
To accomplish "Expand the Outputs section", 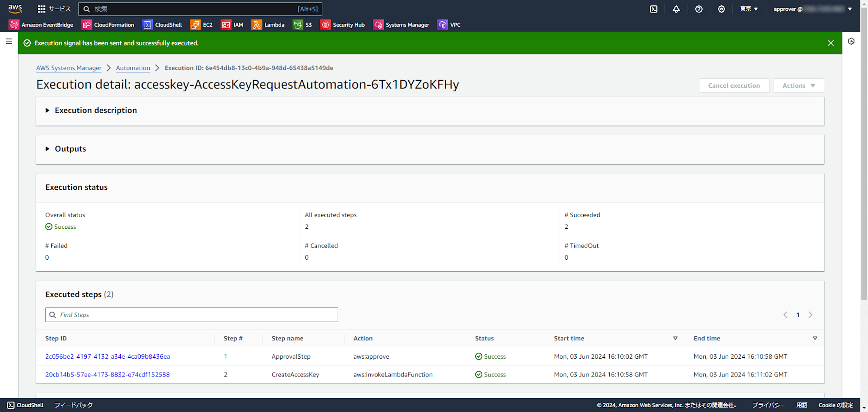I will pos(66,149).
